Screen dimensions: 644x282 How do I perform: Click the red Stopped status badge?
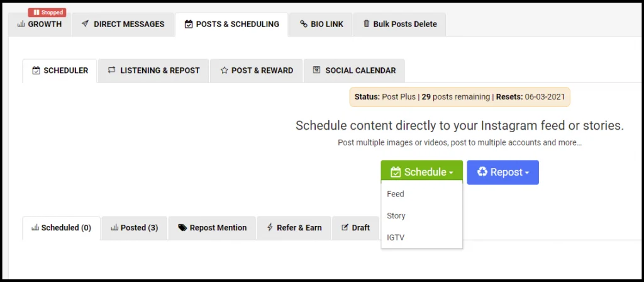pos(47,13)
